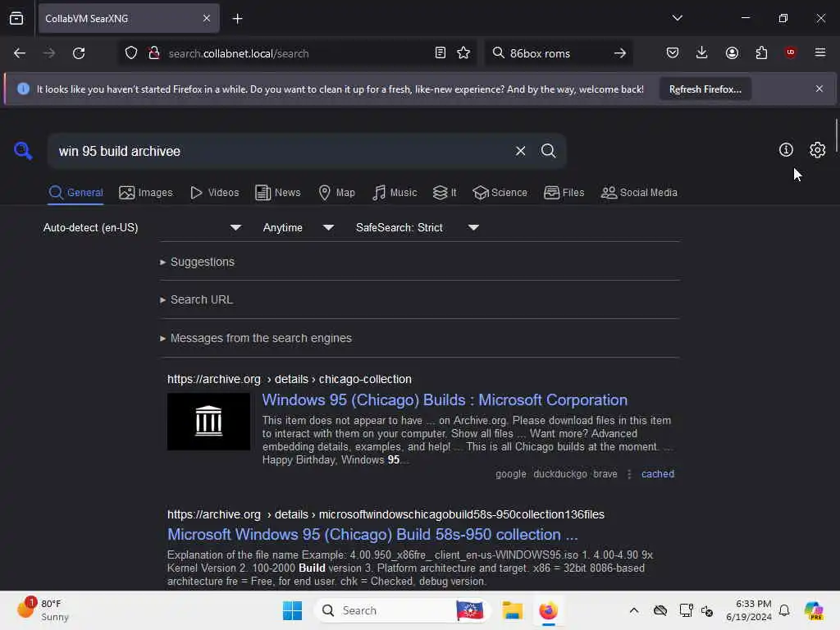Dismiss the Firefox refresh notification bar
Image resolution: width=840 pixels, height=630 pixels.
click(x=819, y=89)
